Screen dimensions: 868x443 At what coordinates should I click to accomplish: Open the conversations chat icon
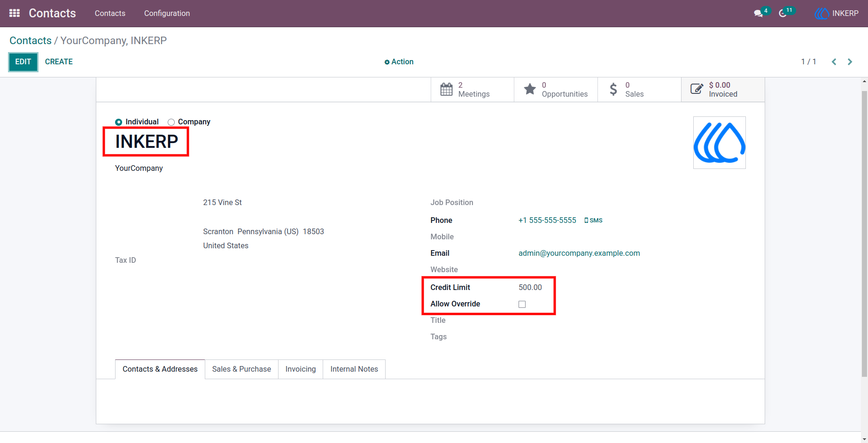(758, 13)
